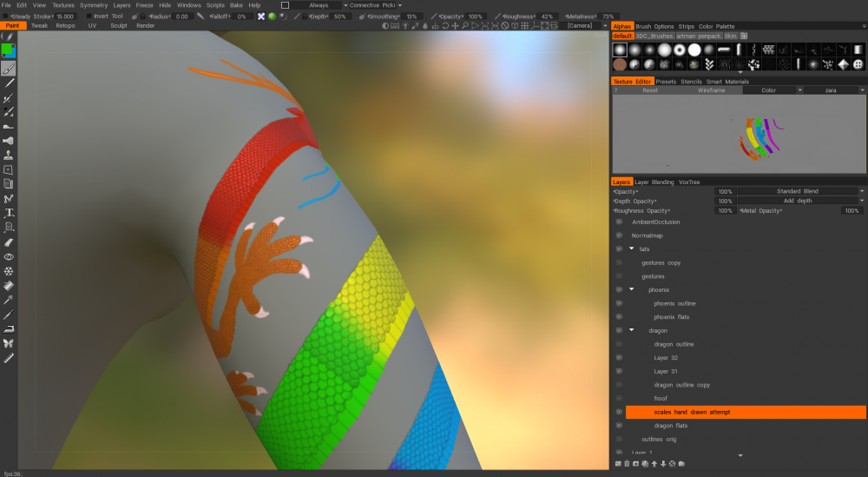Select the snowflake Freeze tool in left toolbar
Image resolution: width=868 pixels, height=477 pixels.
9,271
